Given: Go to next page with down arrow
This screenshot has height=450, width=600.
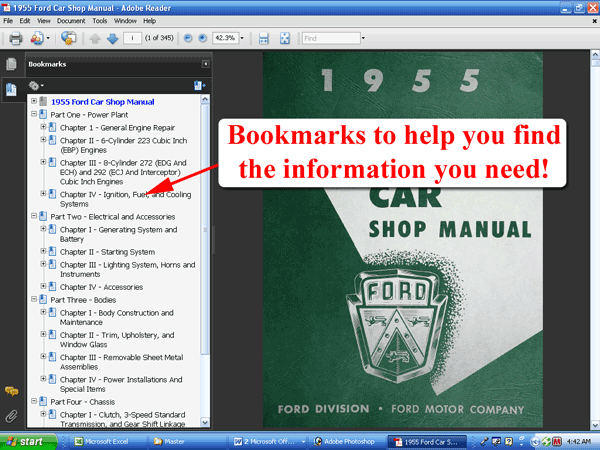Looking at the screenshot, I should coord(112,38).
